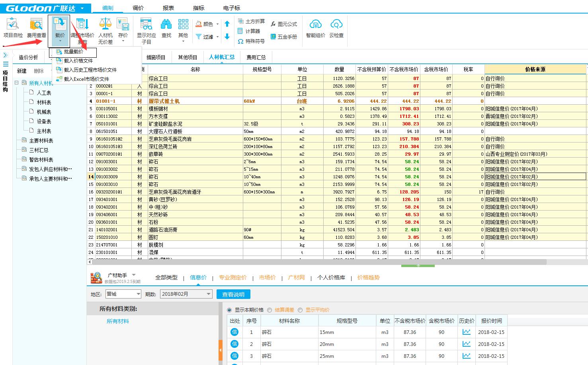Click the move down arrow icon
This screenshot has width=588, height=365.
[x=227, y=37]
